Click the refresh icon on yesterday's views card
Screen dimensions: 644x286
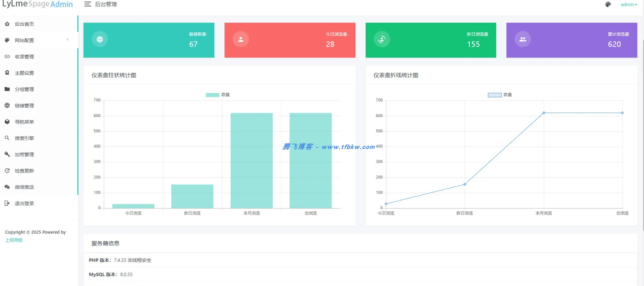tap(382, 39)
